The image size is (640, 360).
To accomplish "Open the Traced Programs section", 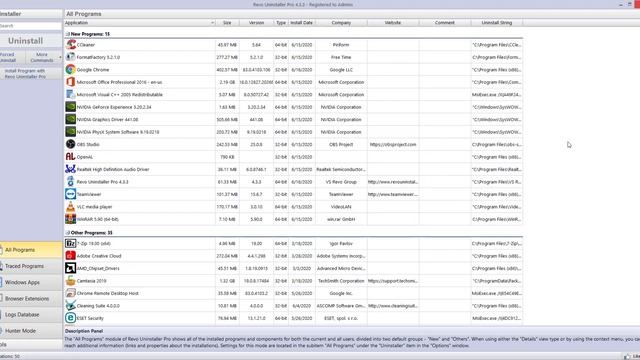I will 31,266.
